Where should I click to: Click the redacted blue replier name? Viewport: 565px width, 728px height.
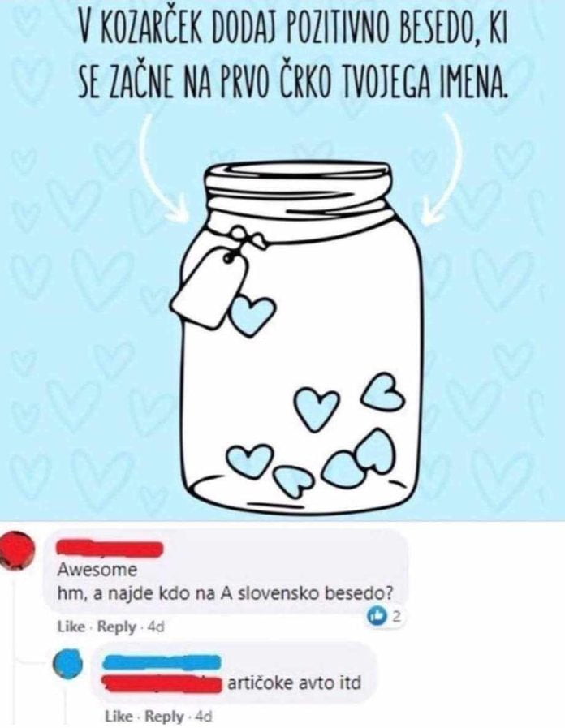(x=162, y=662)
